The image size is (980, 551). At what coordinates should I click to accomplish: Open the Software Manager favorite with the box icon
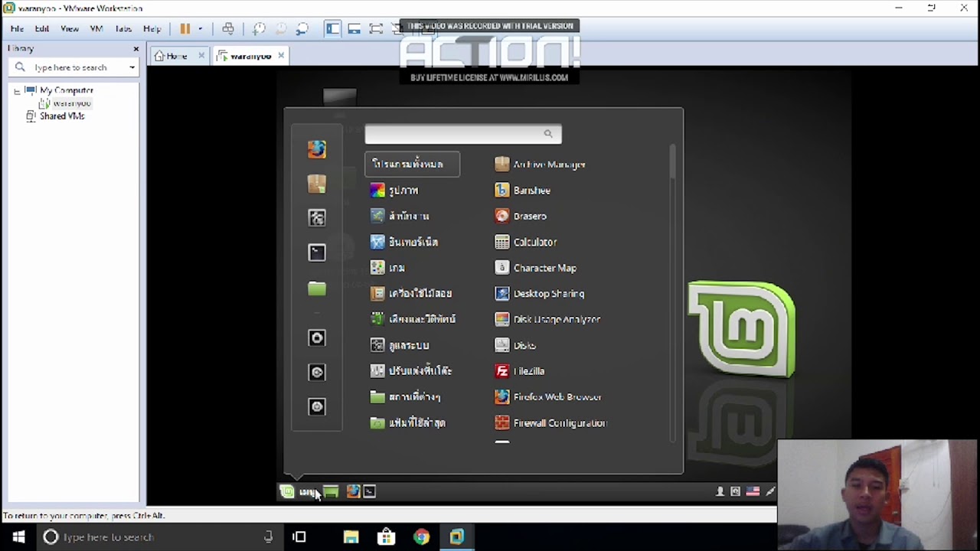click(x=317, y=184)
